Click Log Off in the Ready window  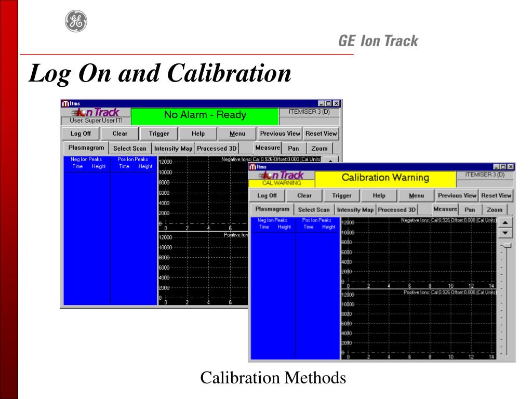(x=81, y=134)
